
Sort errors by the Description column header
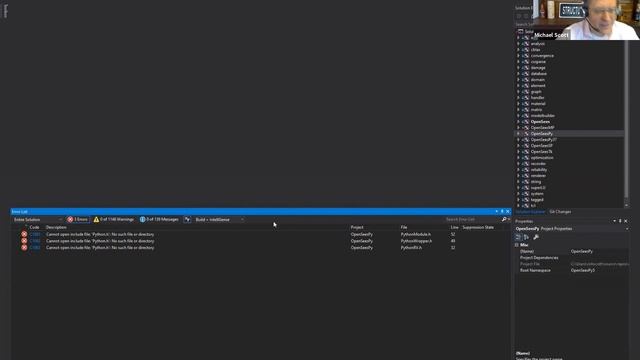(x=56, y=227)
